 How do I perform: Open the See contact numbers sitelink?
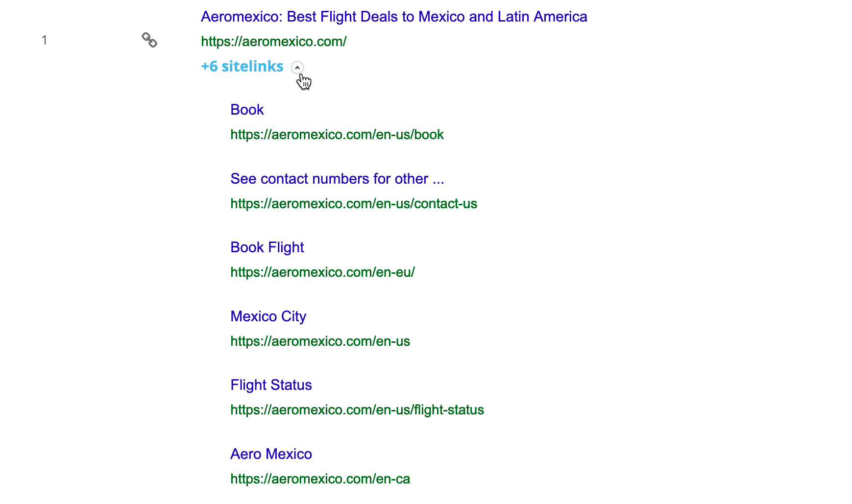coord(337,179)
